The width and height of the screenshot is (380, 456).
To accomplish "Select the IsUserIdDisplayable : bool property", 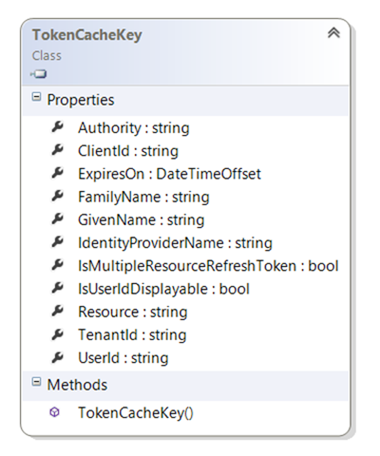I will (164, 289).
